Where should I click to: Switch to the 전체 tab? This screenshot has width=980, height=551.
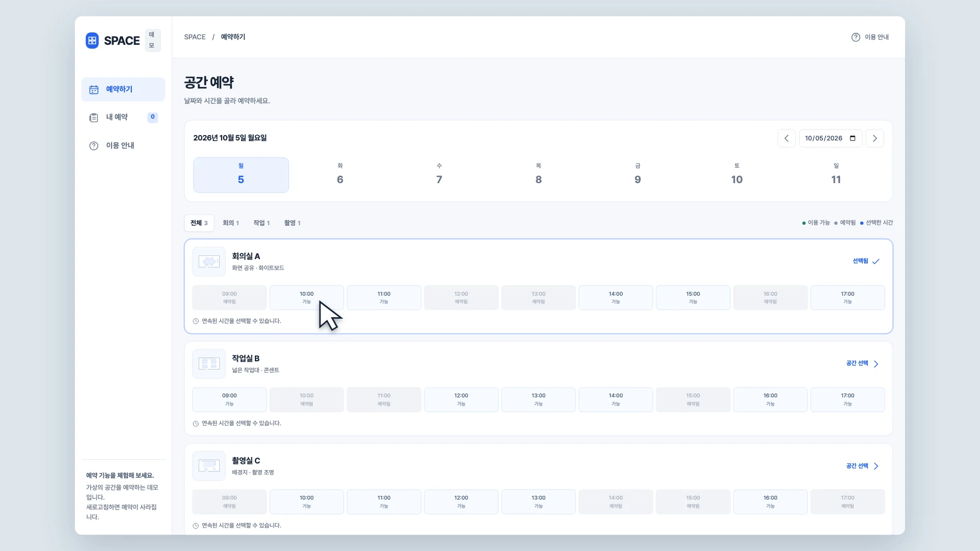(199, 223)
